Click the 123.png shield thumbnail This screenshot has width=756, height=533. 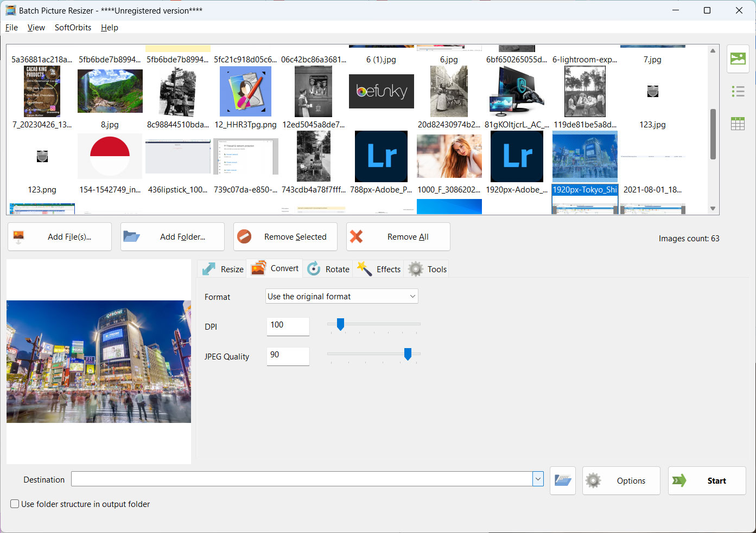click(x=42, y=157)
